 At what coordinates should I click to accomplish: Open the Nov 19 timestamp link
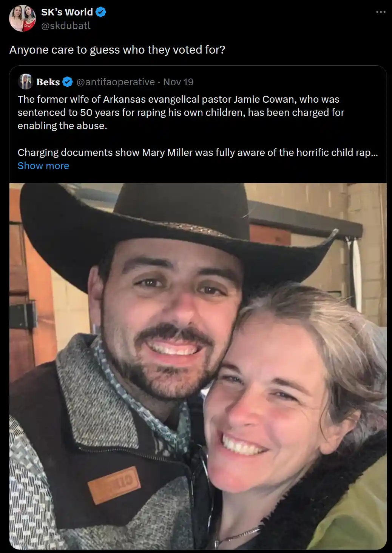click(178, 82)
